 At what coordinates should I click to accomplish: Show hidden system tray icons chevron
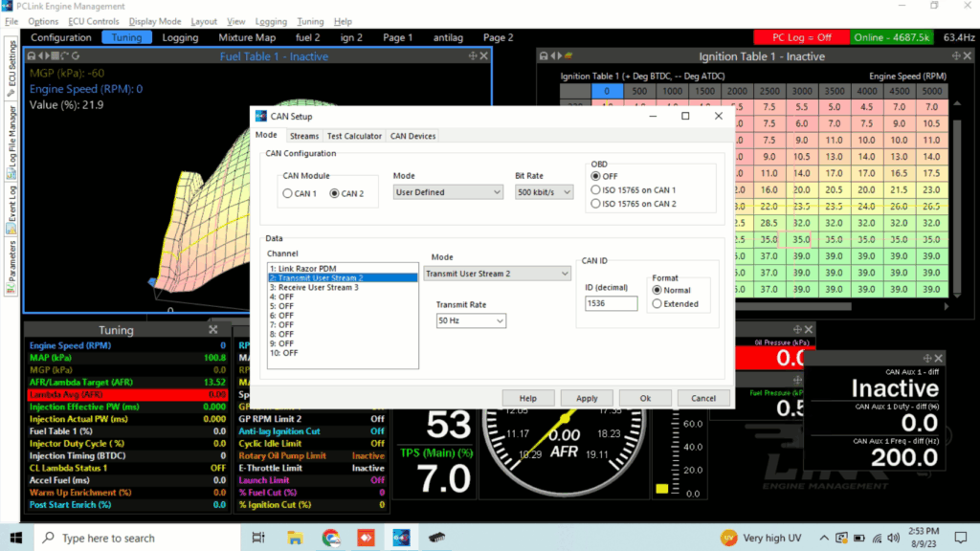pyautogui.click(x=824, y=538)
